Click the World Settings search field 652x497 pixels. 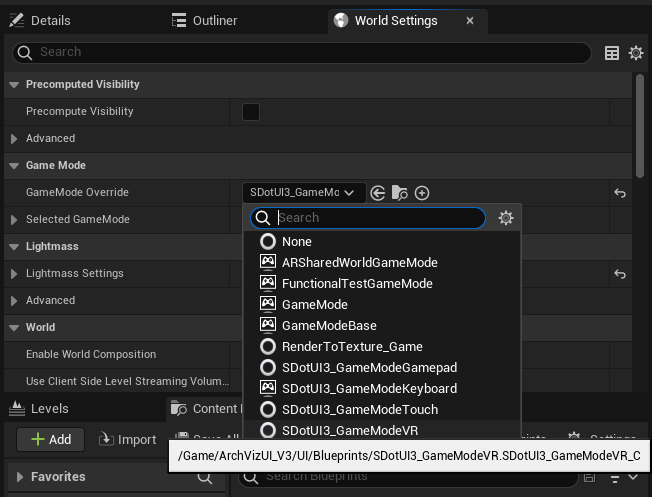[302, 52]
